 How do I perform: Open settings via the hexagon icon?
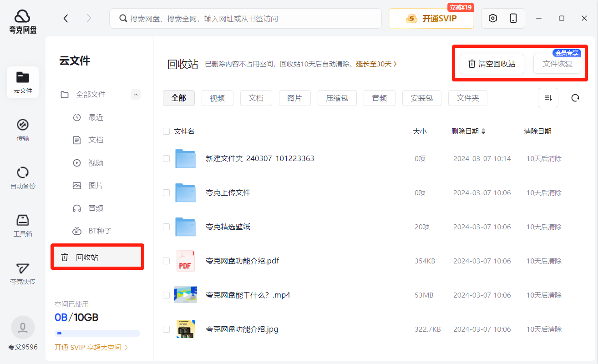493,18
